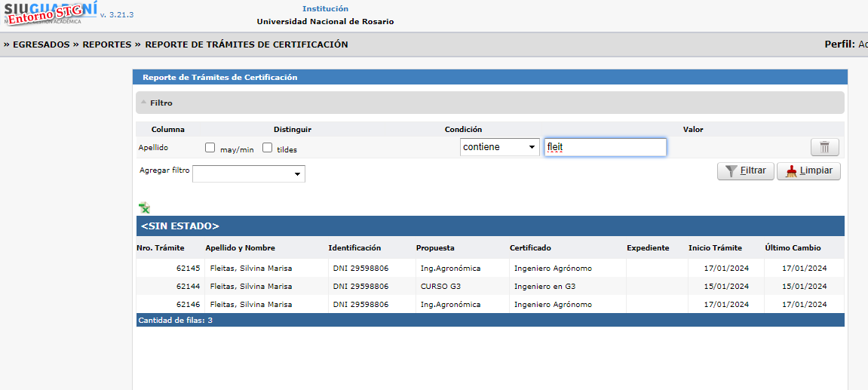868x390 pixels.
Task: Select trámite number 62144
Action: (189, 287)
